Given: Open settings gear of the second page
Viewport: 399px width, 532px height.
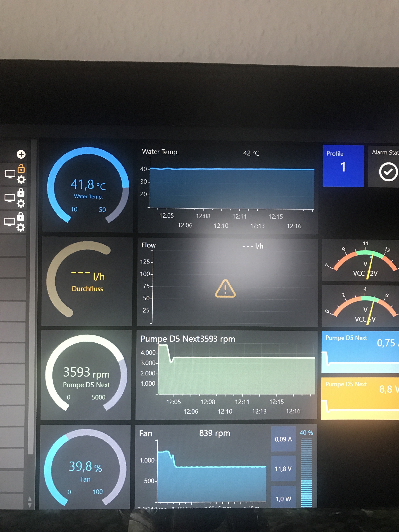Looking at the screenshot, I should pyautogui.click(x=21, y=203).
